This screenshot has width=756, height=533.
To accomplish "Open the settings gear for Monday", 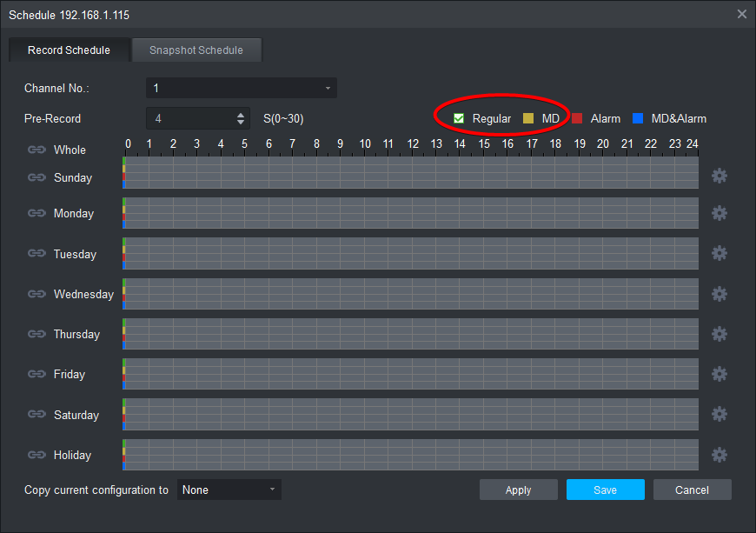I will click(x=719, y=213).
